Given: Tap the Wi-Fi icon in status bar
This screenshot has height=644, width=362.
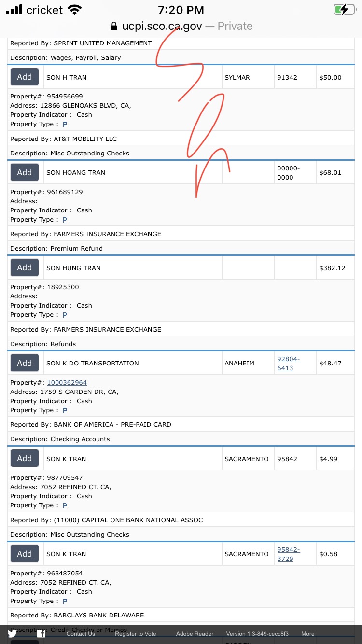Looking at the screenshot, I should [x=75, y=10].
